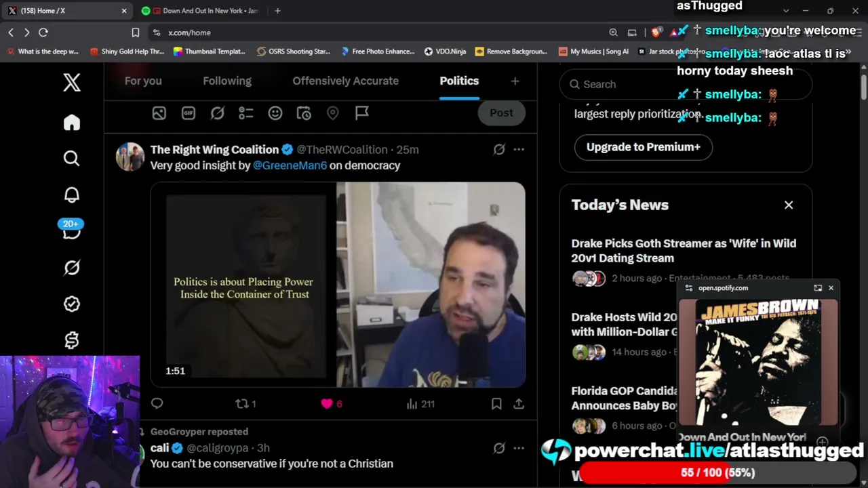Image resolution: width=868 pixels, height=488 pixels.
Task: Open the Thumbnail Templat bookmark
Action: (210, 52)
